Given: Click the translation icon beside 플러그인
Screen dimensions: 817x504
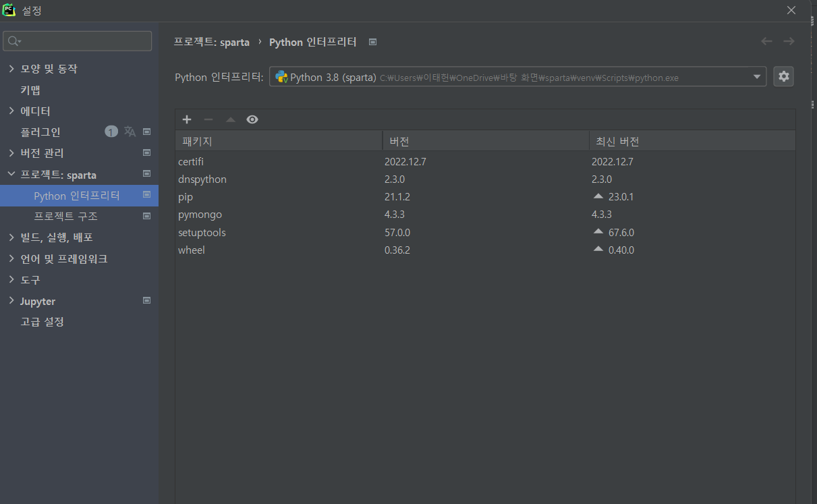Looking at the screenshot, I should (130, 132).
